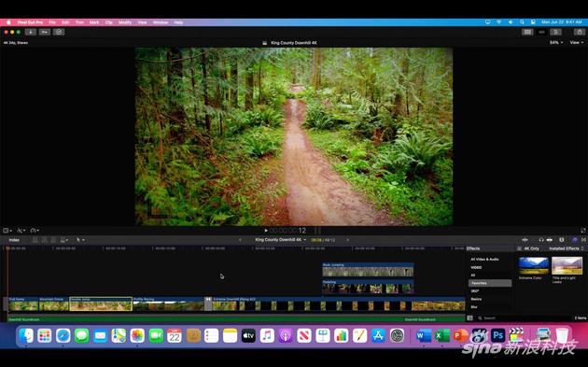Viewport: 588px width, 367px height.
Task: Toggle timeline snapping
Action: [550, 240]
